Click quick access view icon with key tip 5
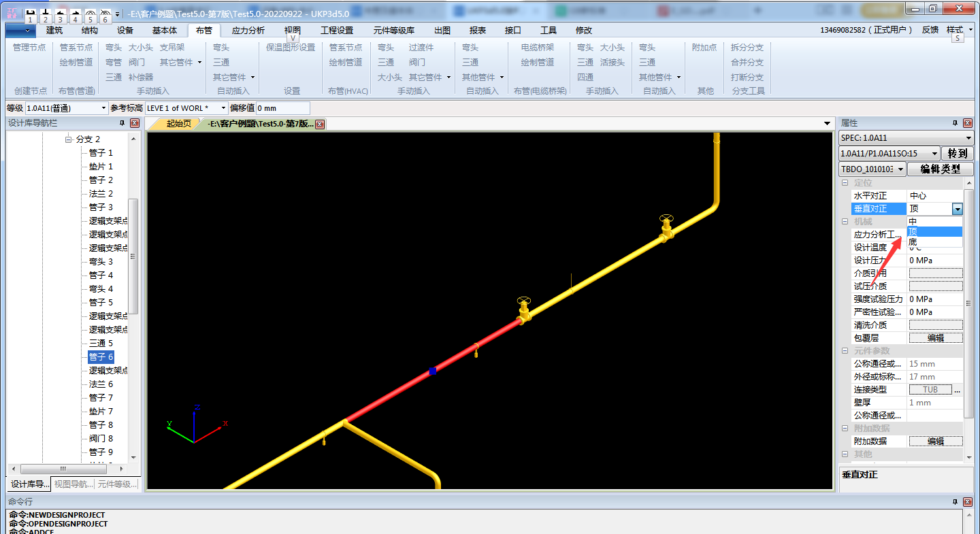The width and height of the screenshot is (980, 534). (90, 13)
